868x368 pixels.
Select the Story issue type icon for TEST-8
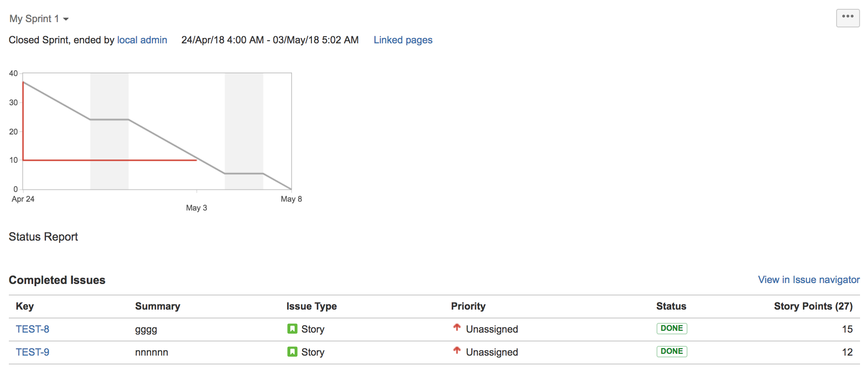(292, 329)
